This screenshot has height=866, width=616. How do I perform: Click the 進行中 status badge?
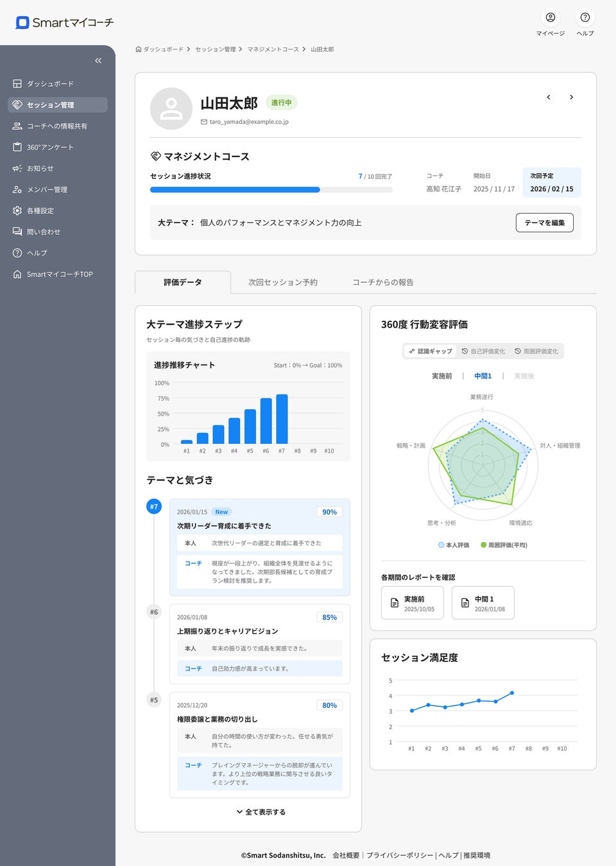click(x=281, y=103)
